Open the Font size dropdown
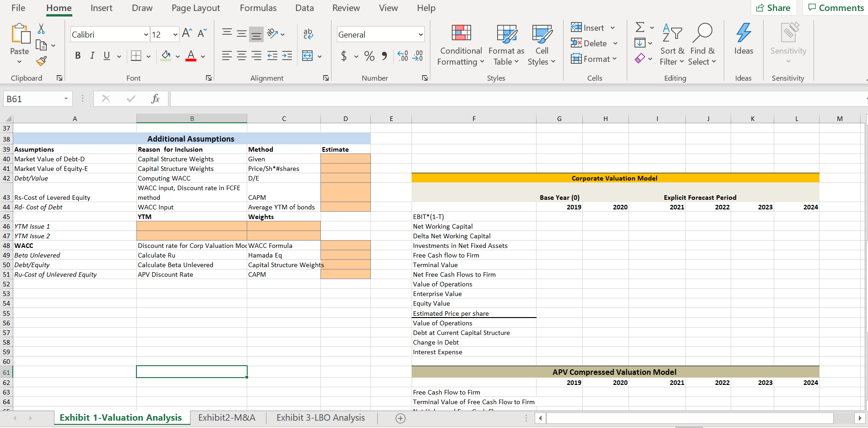This screenshot has height=428, width=868. pyautogui.click(x=175, y=34)
